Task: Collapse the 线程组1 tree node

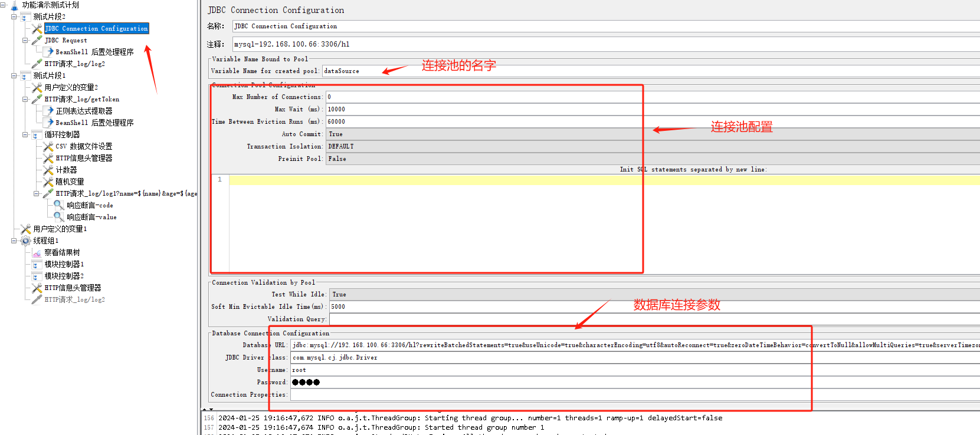Action: [x=14, y=241]
